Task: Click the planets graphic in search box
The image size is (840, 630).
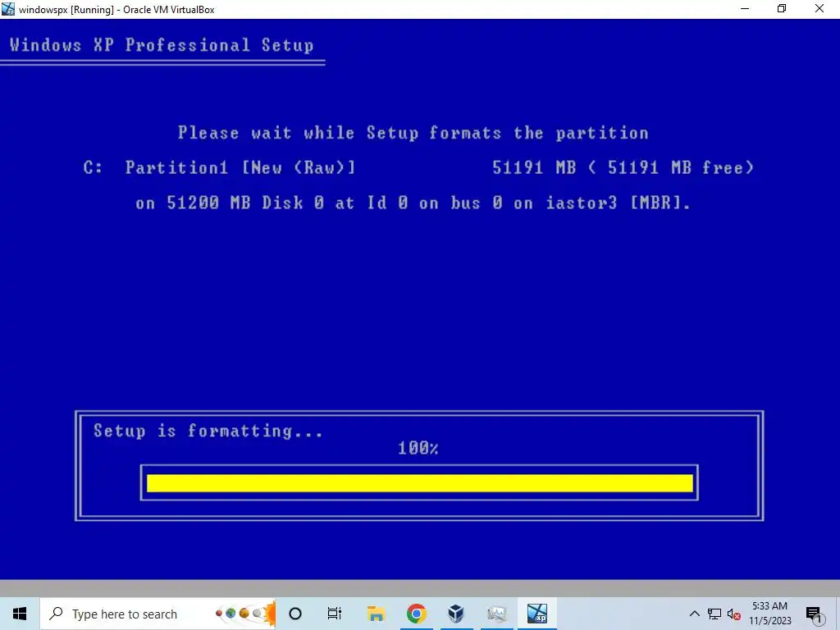Action: (x=244, y=614)
